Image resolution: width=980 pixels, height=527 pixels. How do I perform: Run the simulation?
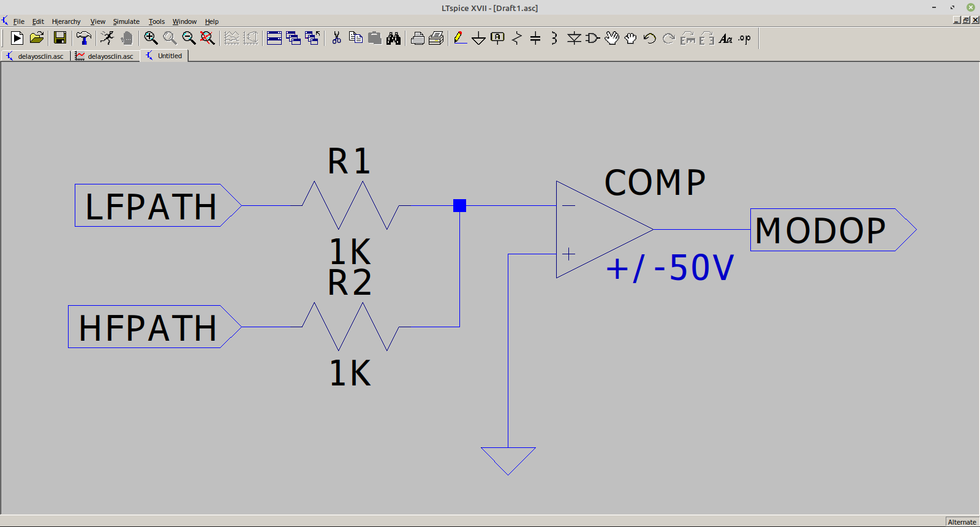click(x=107, y=38)
